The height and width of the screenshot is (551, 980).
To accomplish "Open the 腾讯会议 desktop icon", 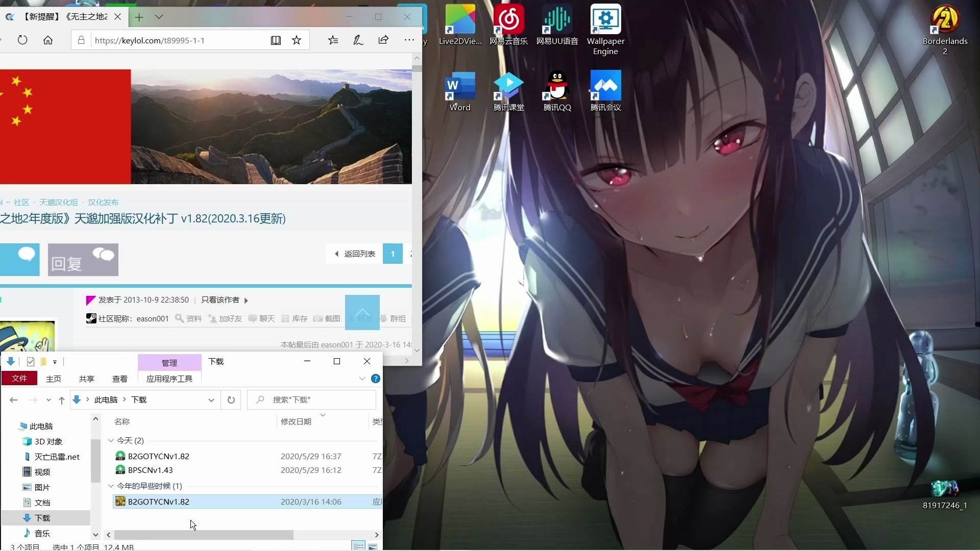I will pos(605,91).
